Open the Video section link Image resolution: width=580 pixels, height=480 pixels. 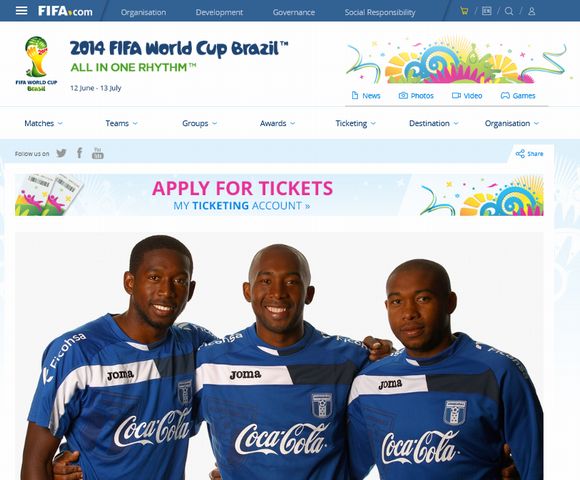point(467,96)
